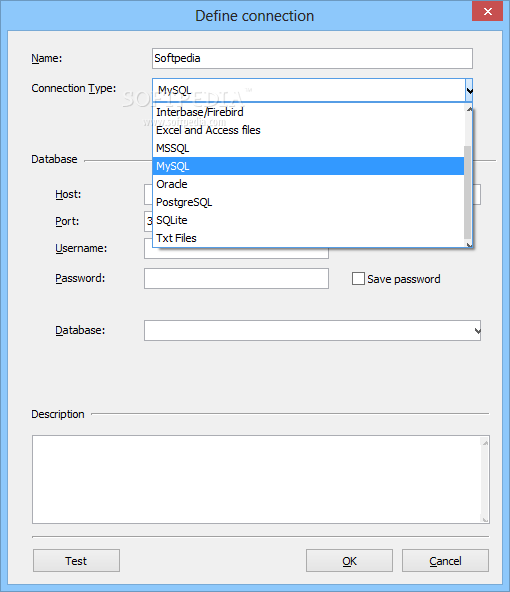The image size is (510, 592).
Task: Focus the Name field containing Softpedia
Action: 312,59
